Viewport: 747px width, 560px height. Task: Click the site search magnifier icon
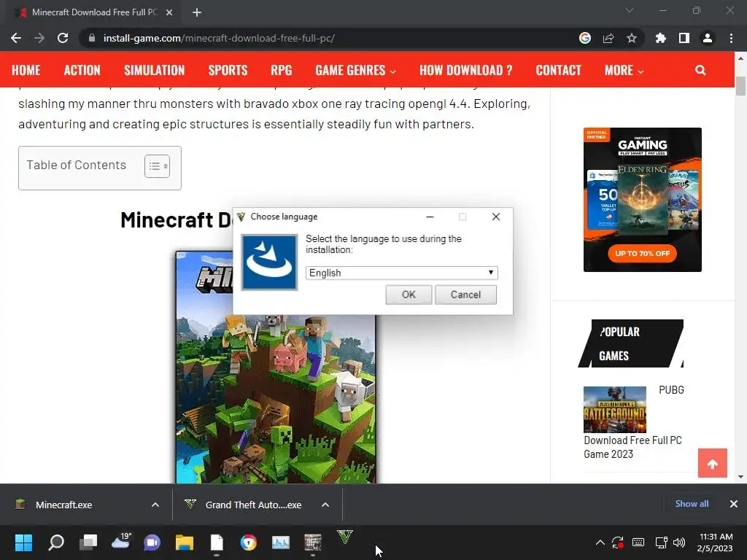tap(700, 70)
